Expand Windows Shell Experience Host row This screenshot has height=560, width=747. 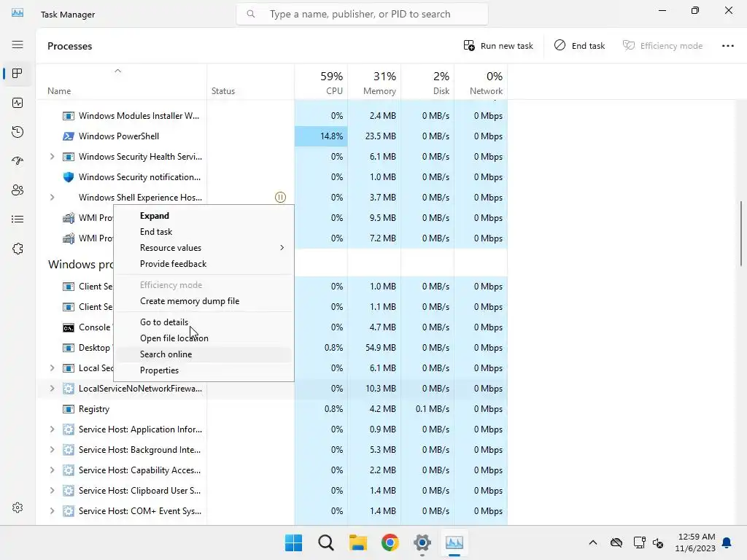click(52, 197)
